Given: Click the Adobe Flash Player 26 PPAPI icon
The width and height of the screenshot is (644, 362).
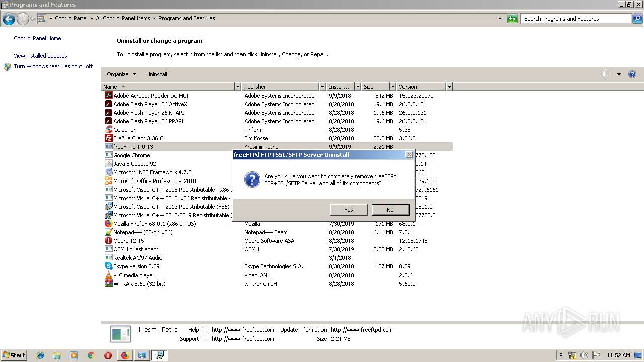Looking at the screenshot, I should (x=108, y=121).
